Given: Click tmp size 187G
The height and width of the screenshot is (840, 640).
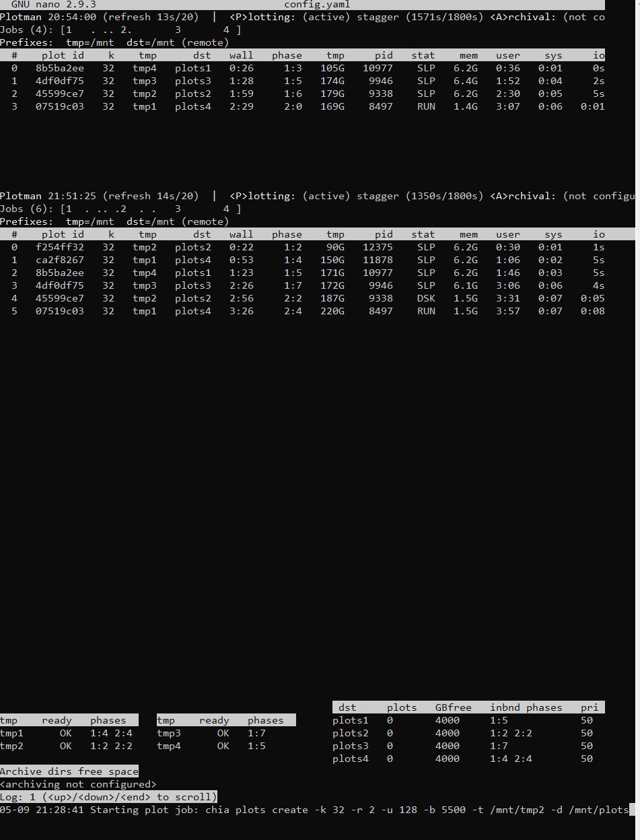Looking at the screenshot, I should [332, 298].
